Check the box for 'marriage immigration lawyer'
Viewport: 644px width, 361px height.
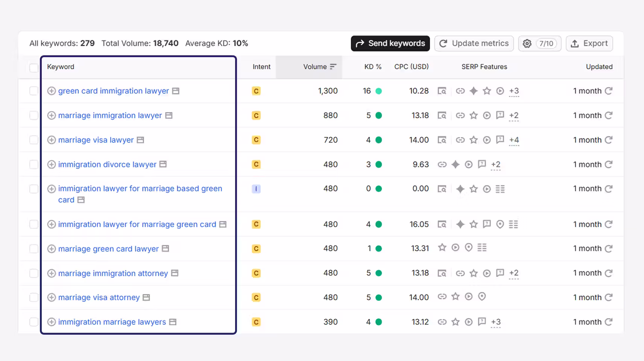click(x=34, y=115)
